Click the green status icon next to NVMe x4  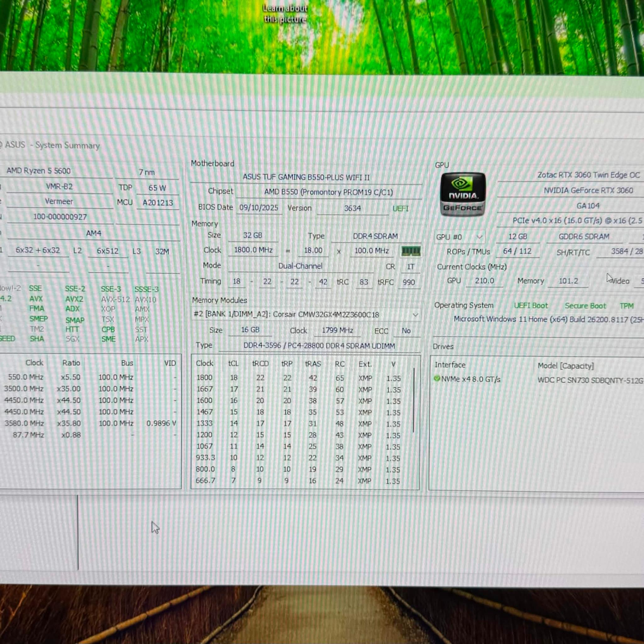pyautogui.click(x=437, y=378)
